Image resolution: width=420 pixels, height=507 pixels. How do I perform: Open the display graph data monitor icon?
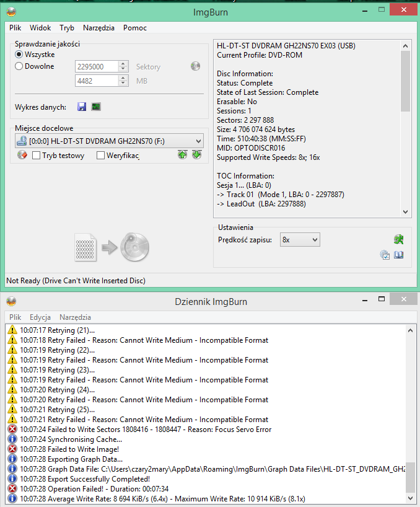pyautogui.click(x=96, y=107)
